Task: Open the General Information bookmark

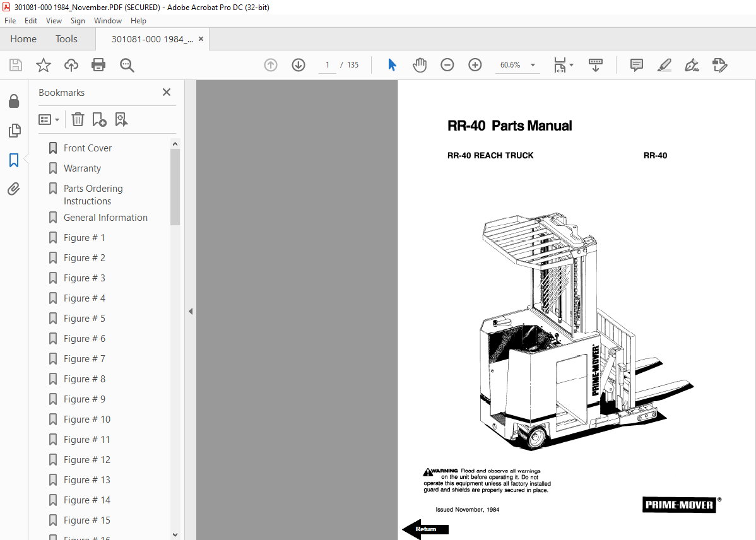Action: tap(105, 218)
